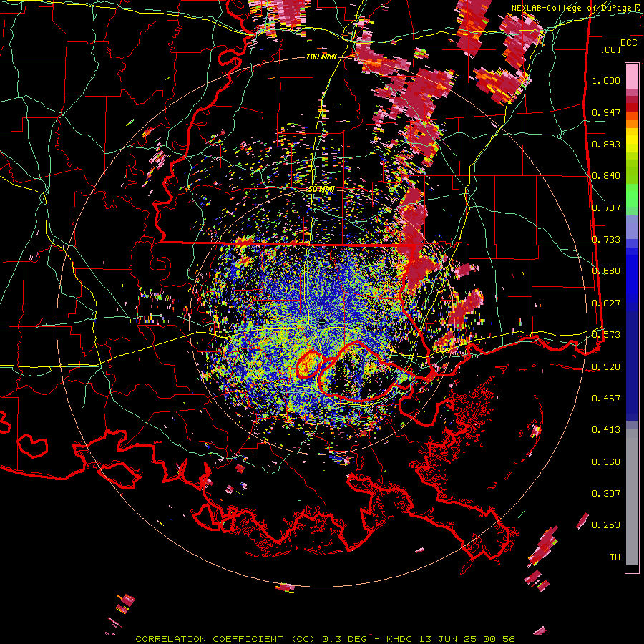Select the 0.893 legend value
Image resolution: width=644 pixels, height=644 pixels.
606,144
